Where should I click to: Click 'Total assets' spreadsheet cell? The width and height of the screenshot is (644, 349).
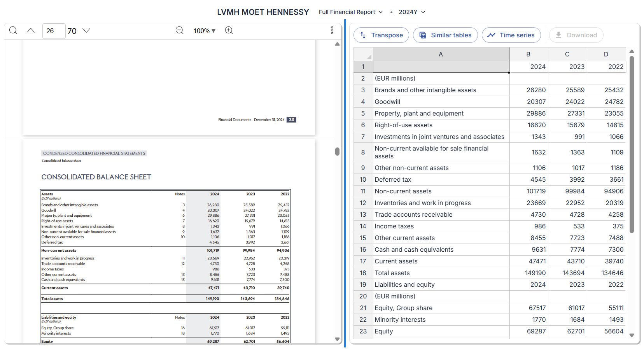point(441,273)
